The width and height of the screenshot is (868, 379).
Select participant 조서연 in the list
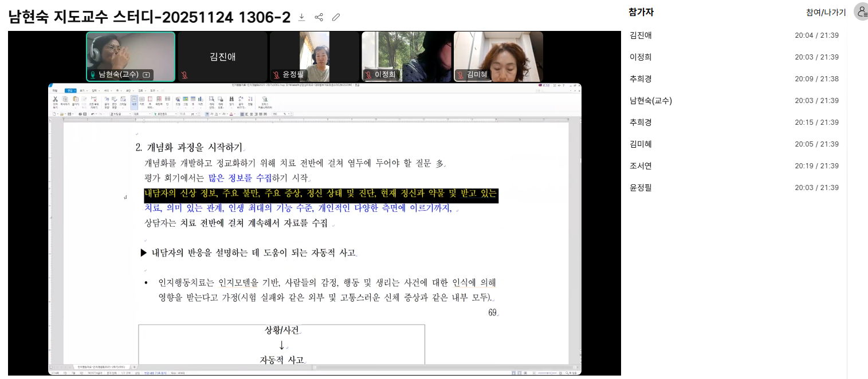[641, 166]
